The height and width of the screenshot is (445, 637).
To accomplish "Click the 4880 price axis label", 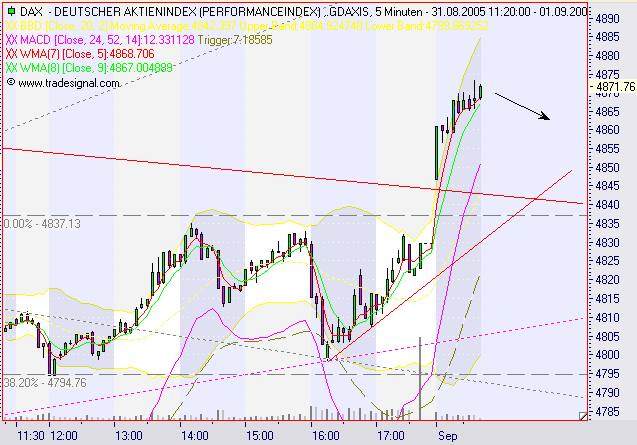I will [607, 56].
